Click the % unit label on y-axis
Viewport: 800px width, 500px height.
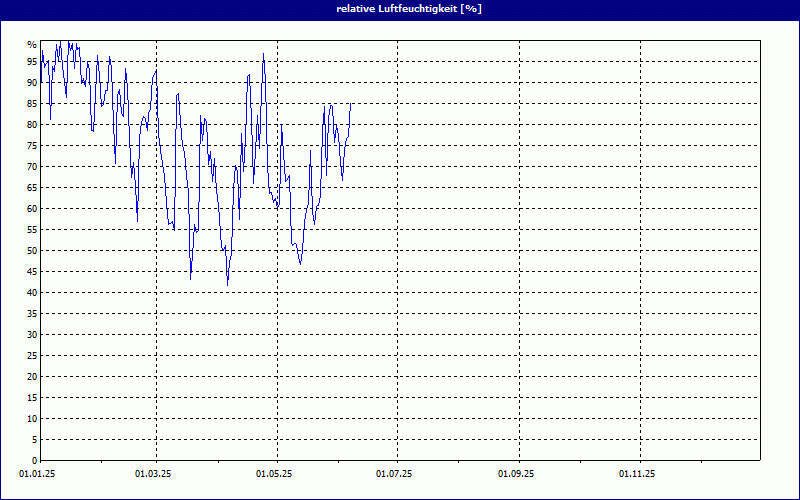pos(32,45)
